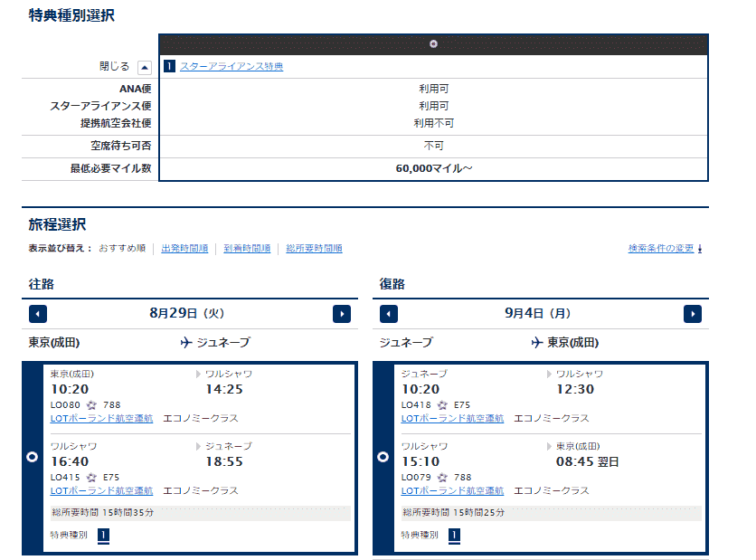Go to next day for return 9月4日

pyautogui.click(x=693, y=314)
